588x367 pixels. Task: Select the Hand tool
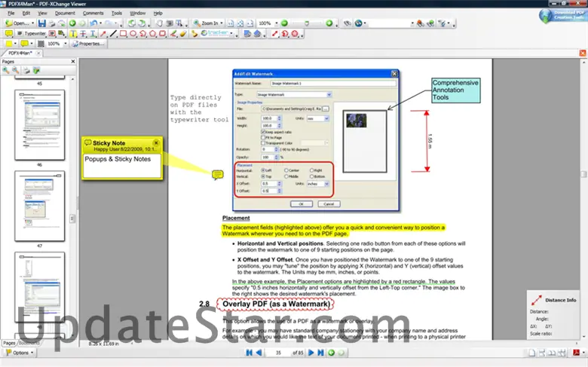pyautogui.click(x=159, y=23)
